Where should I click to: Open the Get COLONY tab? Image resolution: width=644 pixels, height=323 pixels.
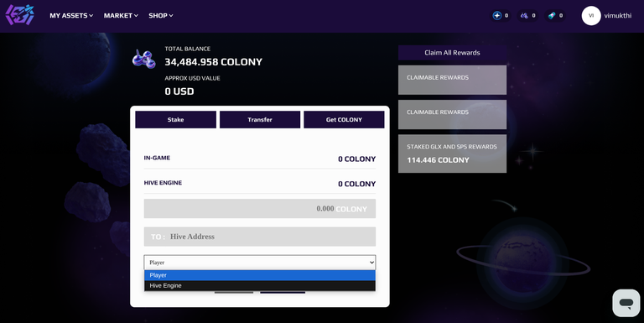click(x=344, y=120)
